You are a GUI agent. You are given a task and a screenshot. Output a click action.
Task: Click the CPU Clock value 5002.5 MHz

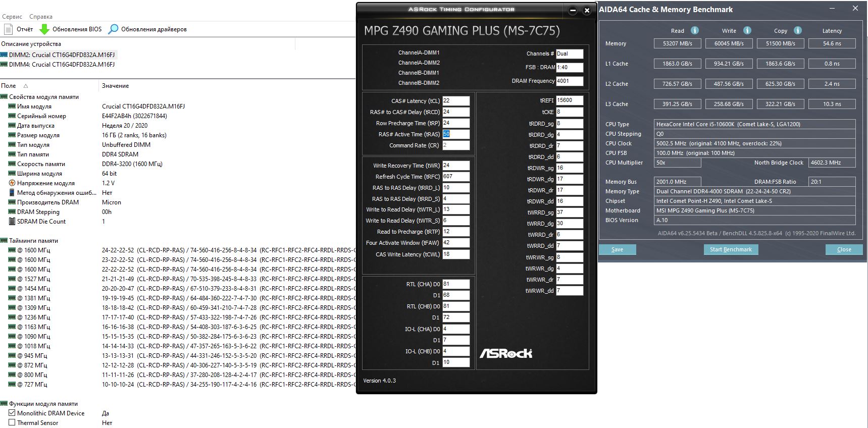pyautogui.click(x=754, y=143)
